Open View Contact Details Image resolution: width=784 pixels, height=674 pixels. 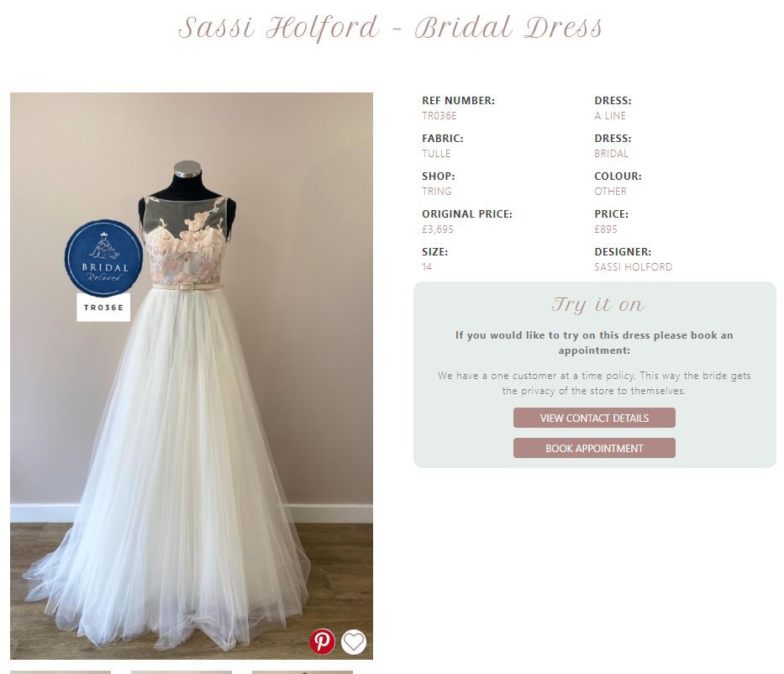tap(594, 418)
